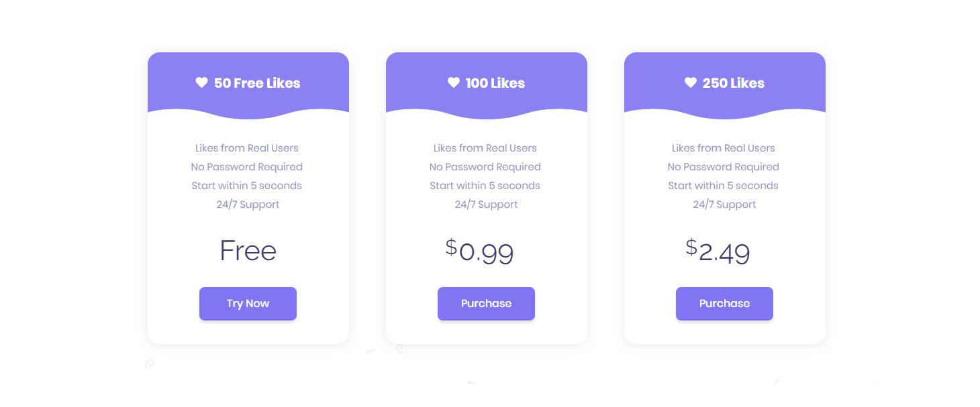Click "Likes from Real Users" in 100 Likes card
Viewport: 980px width, 407px height.
(x=485, y=148)
